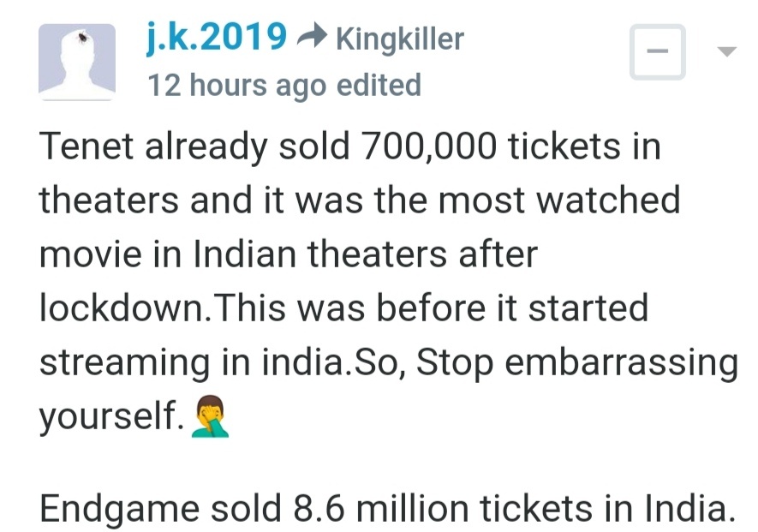This screenshot has height=532, width=758.
Task: Click the facepalm emoji
Action: (211, 417)
